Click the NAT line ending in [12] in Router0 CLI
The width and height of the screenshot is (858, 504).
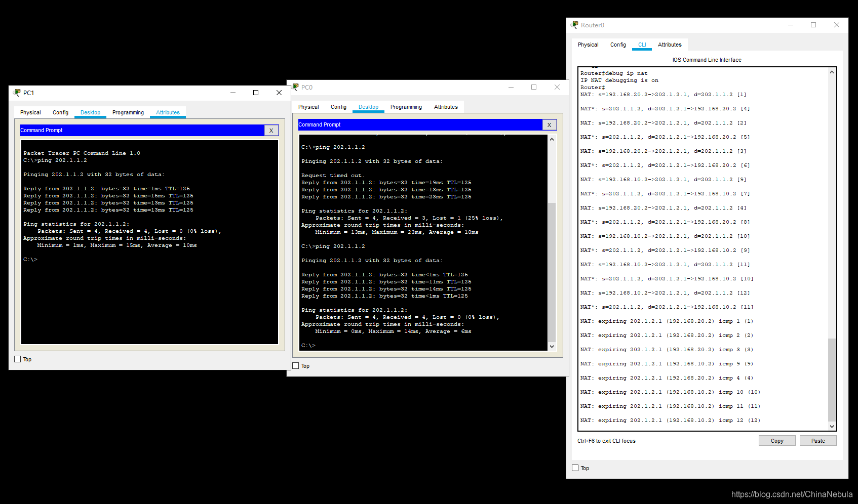pyautogui.click(x=665, y=292)
